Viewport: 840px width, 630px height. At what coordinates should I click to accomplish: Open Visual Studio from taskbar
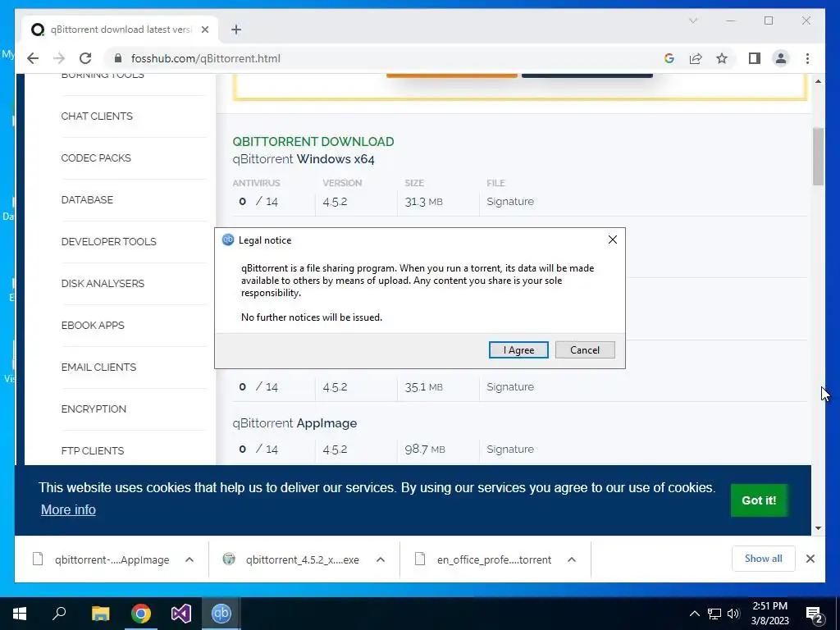coord(181,614)
